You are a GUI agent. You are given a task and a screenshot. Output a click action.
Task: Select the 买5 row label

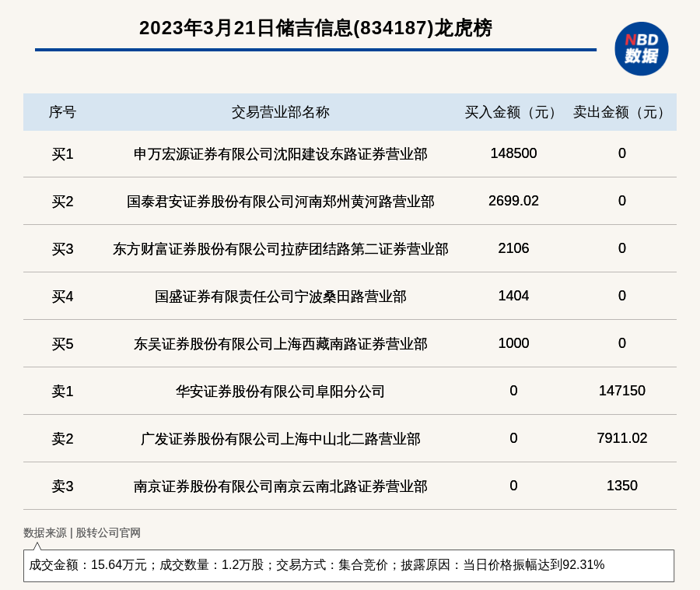[x=62, y=344]
